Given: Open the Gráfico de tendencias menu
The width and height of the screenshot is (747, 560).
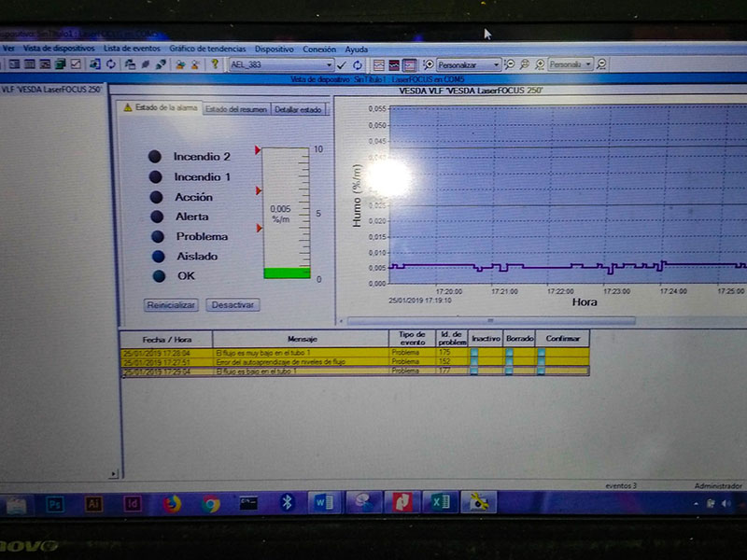Looking at the screenshot, I should point(207,49).
